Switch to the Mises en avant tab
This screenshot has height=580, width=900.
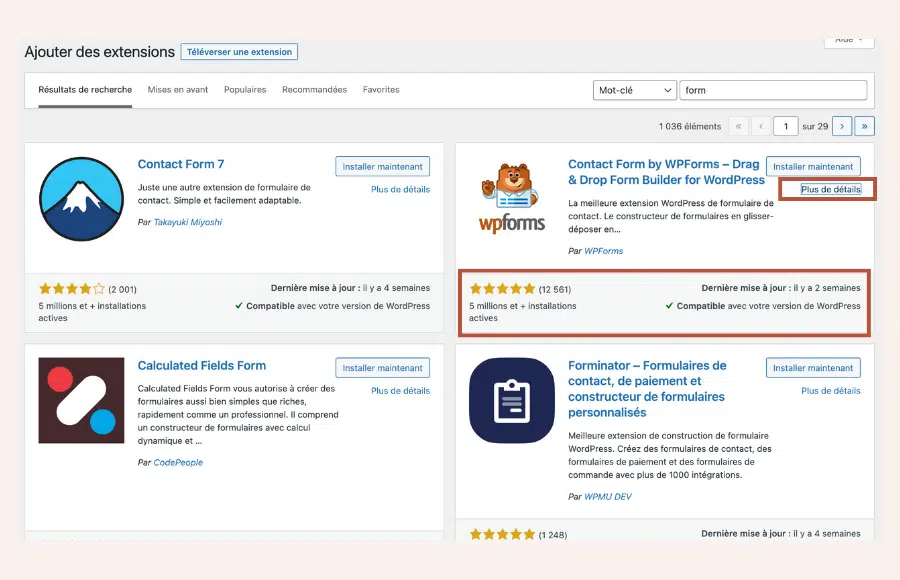tap(178, 90)
